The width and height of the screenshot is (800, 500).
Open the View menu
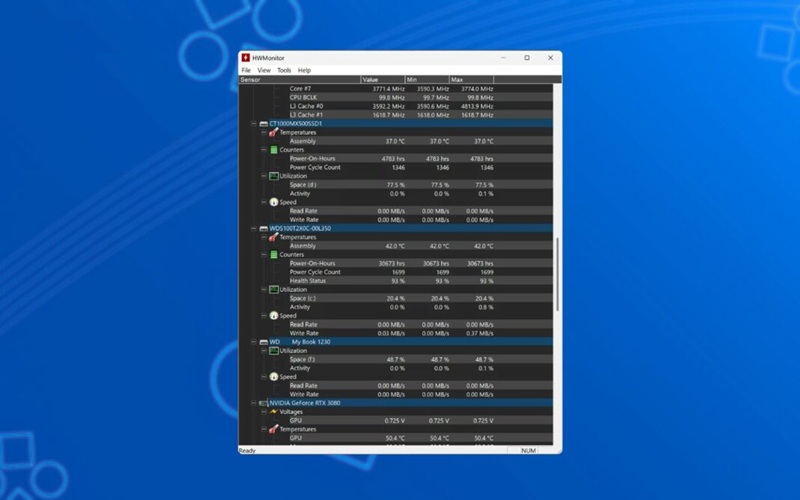click(x=264, y=70)
